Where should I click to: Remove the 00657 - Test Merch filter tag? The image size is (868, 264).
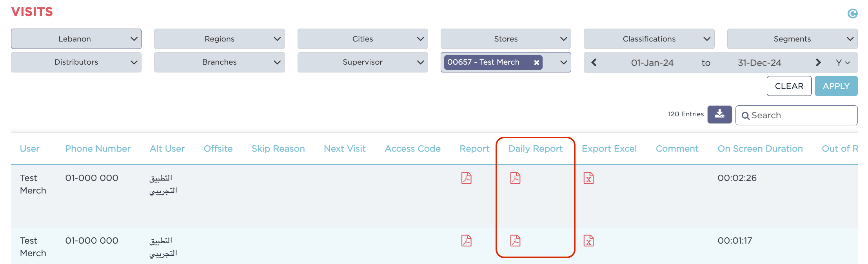click(536, 63)
